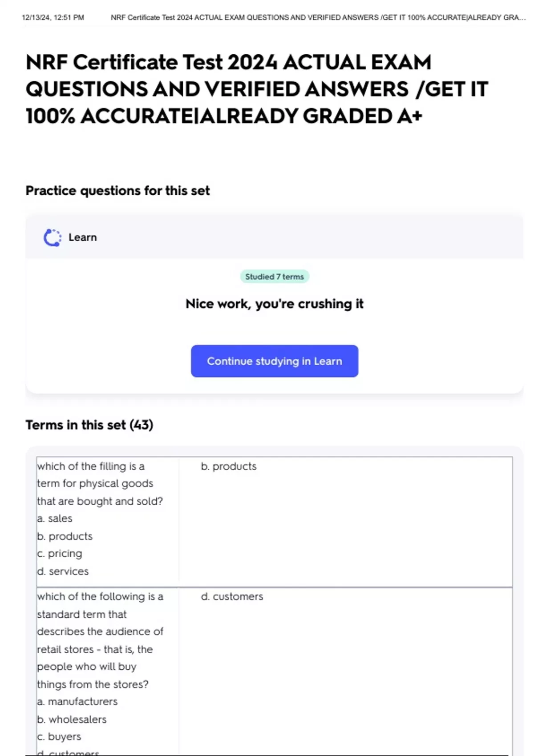534x756 pixels.
Task: Click the 'Nice work, you're crushing it' message
Action: click(x=275, y=304)
